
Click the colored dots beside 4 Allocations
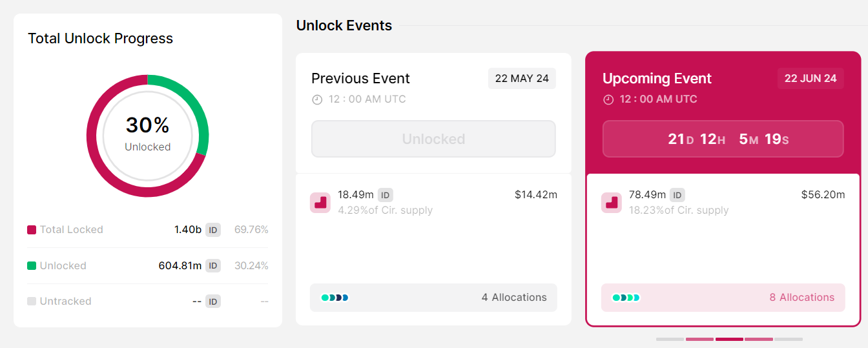(335, 298)
